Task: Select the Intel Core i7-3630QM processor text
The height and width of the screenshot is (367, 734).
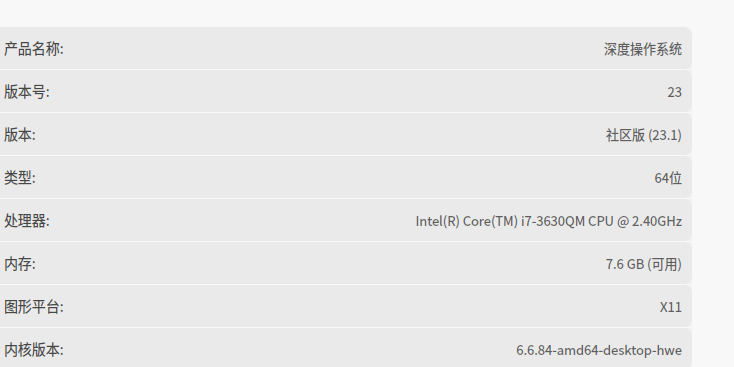Action: (549, 221)
